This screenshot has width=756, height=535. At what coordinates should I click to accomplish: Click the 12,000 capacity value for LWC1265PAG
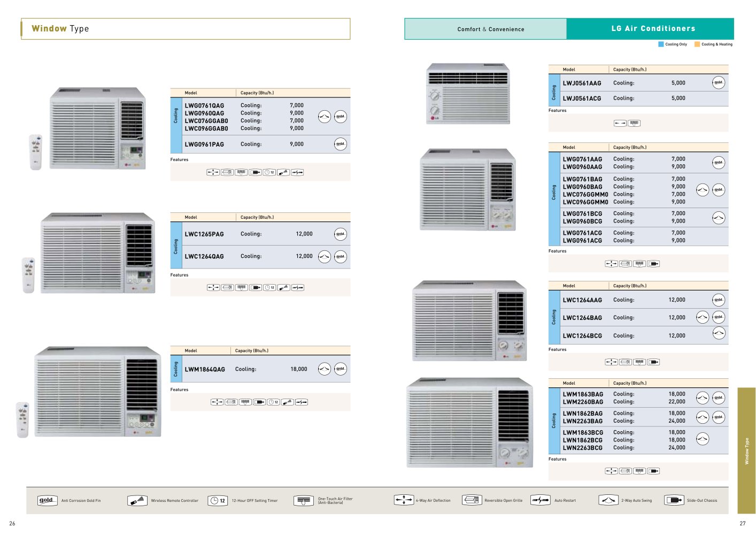[304, 234]
